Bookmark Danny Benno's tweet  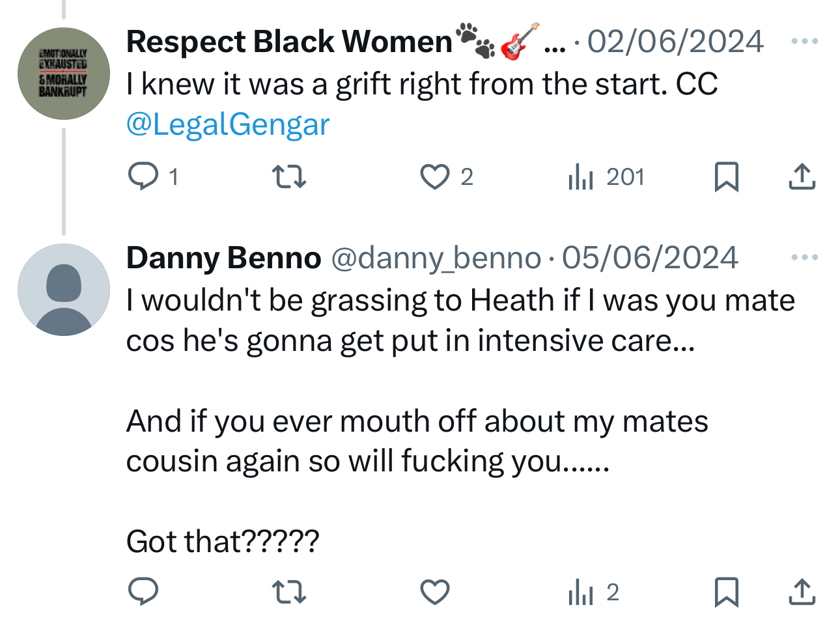[726, 592]
